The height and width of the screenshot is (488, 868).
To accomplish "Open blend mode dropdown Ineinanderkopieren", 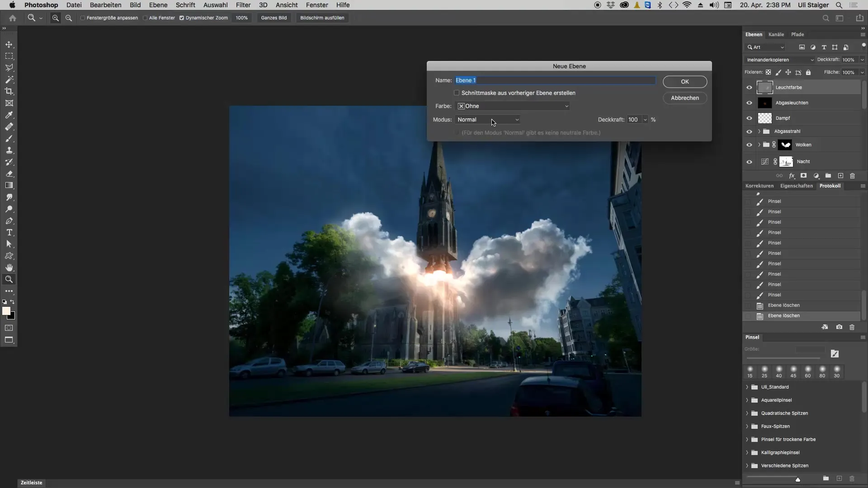I will pos(780,60).
